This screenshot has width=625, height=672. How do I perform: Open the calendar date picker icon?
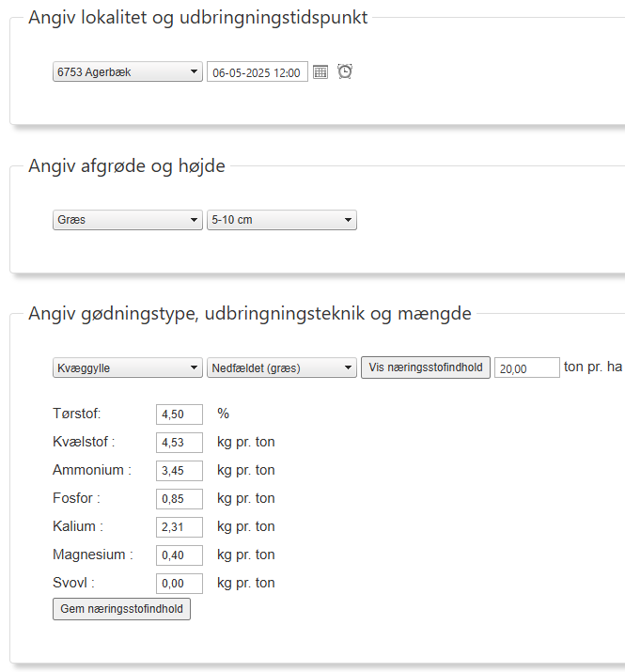coord(320,72)
